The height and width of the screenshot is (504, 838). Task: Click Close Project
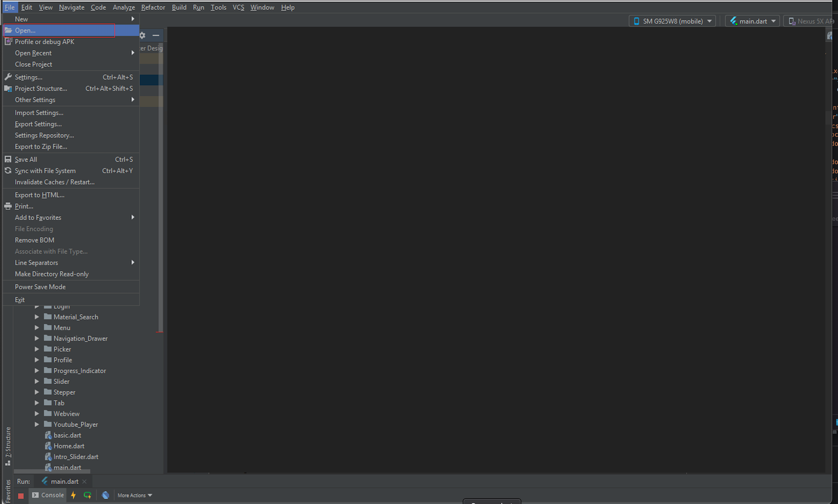[34, 64]
